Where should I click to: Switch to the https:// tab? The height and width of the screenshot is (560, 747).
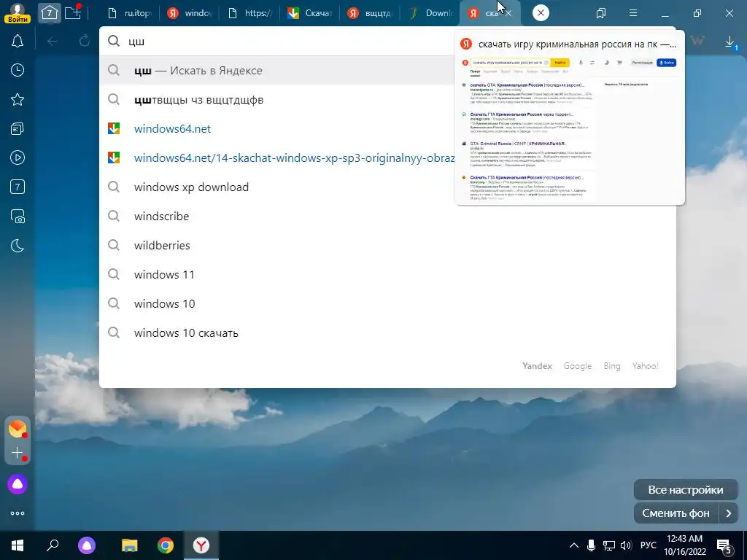click(x=249, y=13)
